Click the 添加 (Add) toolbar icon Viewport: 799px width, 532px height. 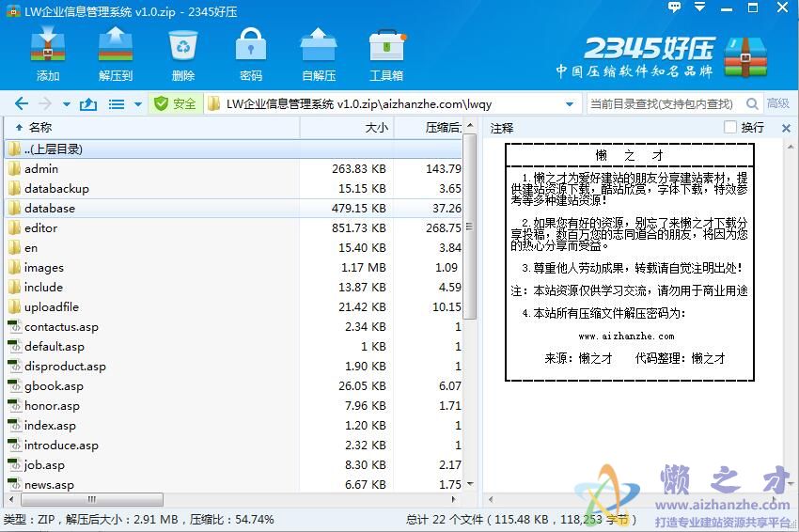(x=47, y=55)
